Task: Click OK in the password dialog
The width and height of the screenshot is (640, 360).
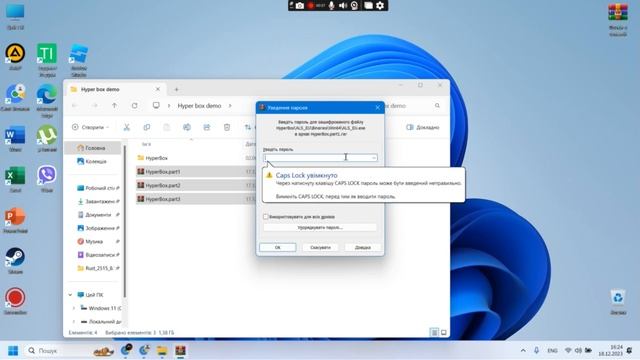Action: tap(278, 247)
